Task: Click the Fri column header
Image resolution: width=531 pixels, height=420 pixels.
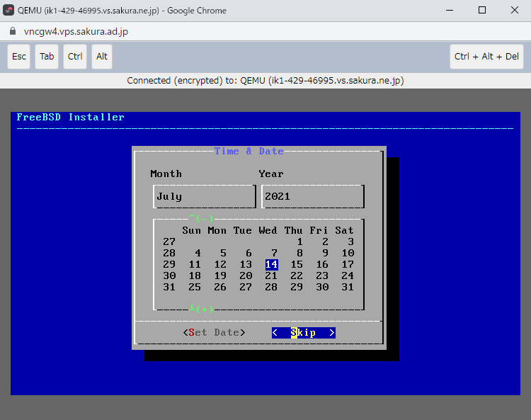Action: [x=319, y=230]
